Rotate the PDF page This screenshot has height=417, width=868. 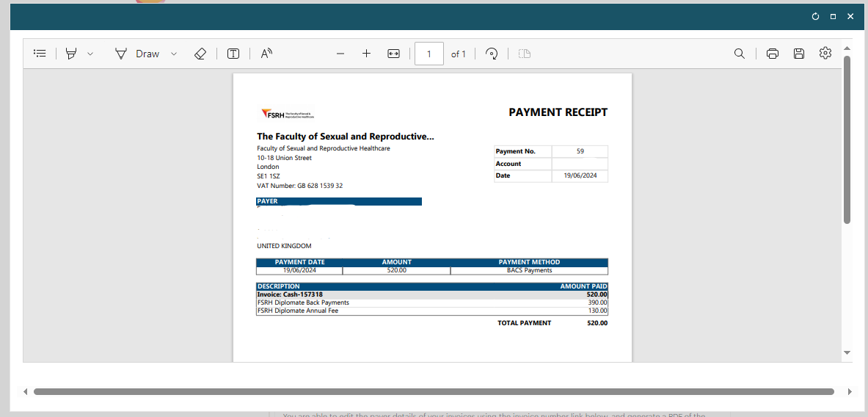click(x=491, y=54)
